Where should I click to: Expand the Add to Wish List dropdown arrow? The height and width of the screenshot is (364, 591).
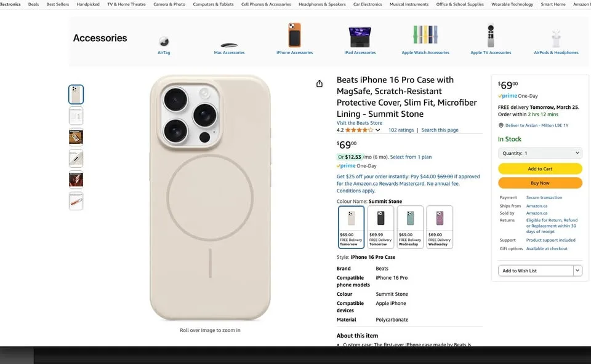coord(577,271)
